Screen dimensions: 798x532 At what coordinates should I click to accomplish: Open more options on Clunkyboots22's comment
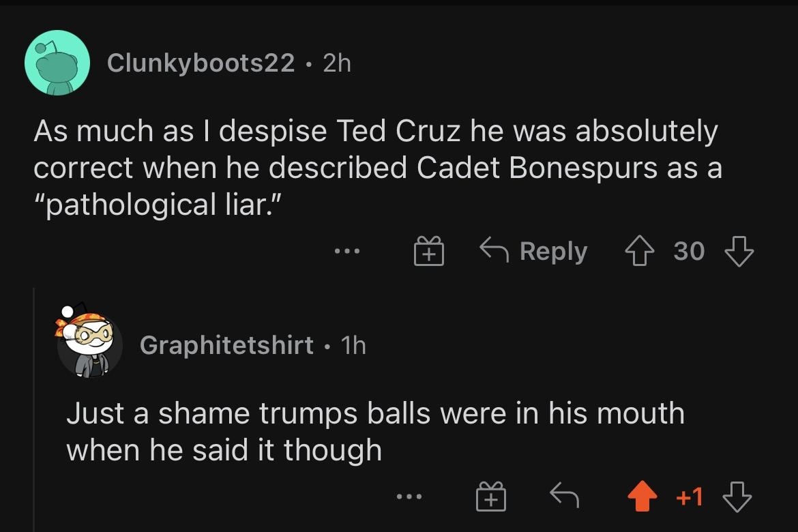[346, 252]
